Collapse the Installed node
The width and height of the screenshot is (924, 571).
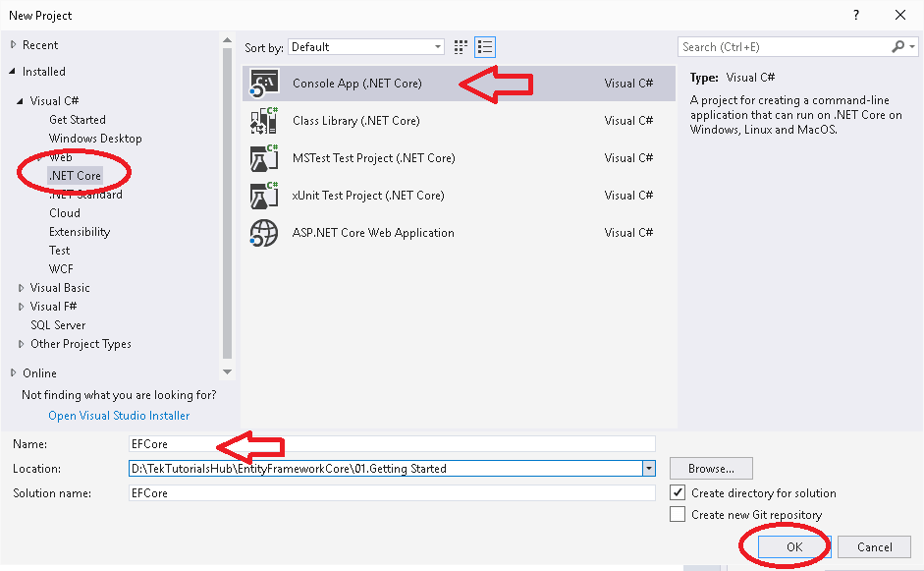tap(13, 72)
